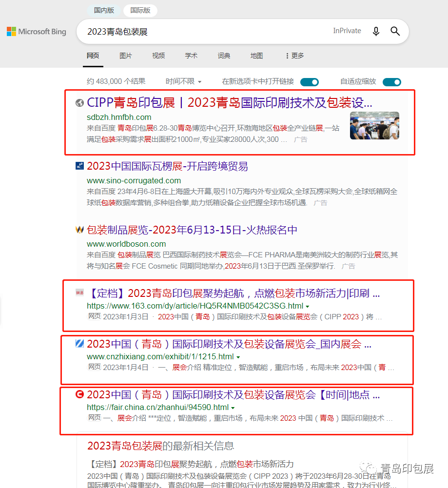Viewport: 448px width, 488px height.
Task: Click red favicon beside fair.china.cn result
Action: 79,394
